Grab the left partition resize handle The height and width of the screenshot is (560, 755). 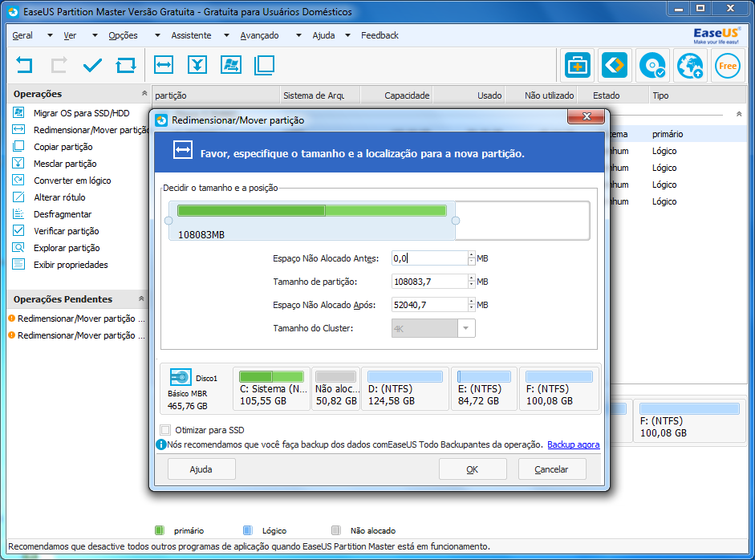[168, 221]
